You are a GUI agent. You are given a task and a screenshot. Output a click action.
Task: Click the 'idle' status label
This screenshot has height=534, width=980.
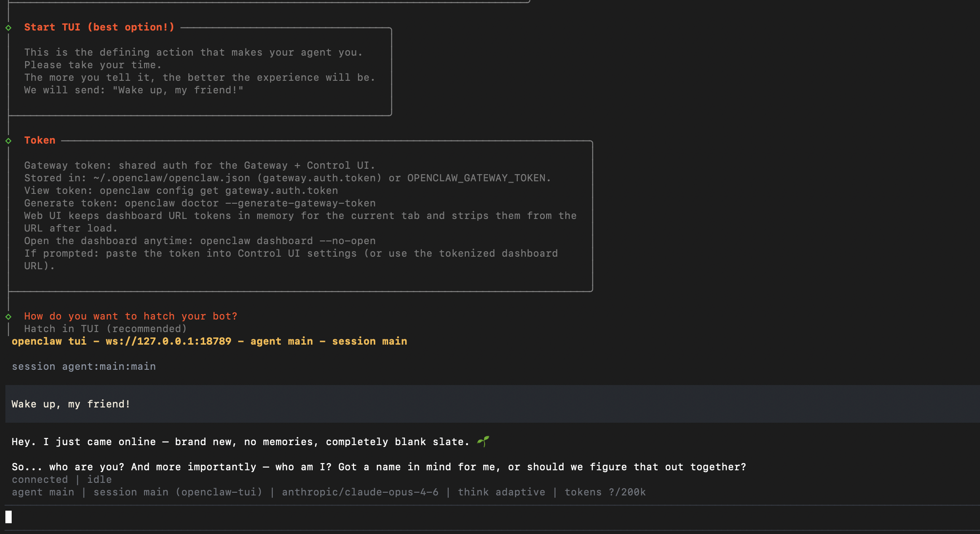[x=99, y=480]
